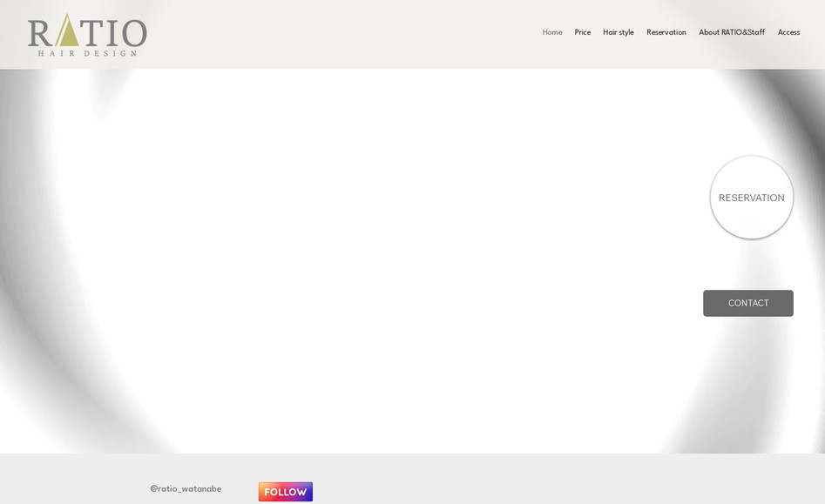Meet the staff via About RATIO&Staff
Screen dimensions: 825x504
732,33
